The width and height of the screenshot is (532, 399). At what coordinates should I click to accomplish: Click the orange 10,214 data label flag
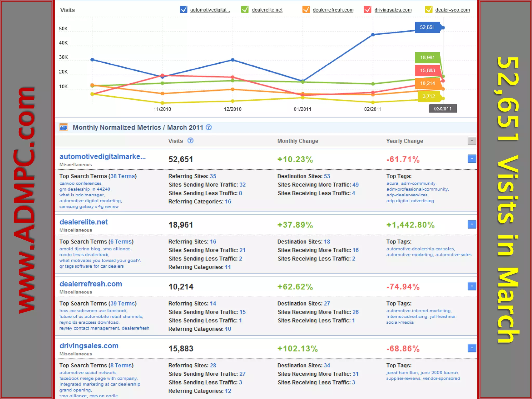point(427,83)
